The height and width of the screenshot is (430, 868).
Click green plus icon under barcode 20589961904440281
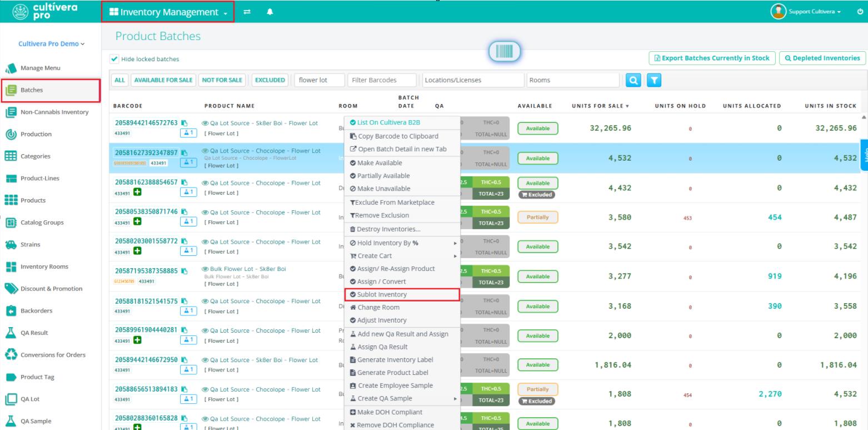coord(137,340)
